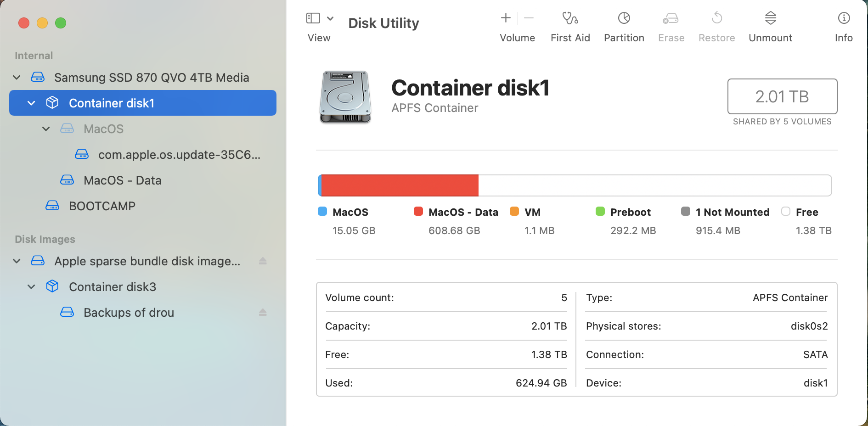Image resolution: width=868 pixels, height=426 pixels.
Task: Collapse the MacOS volume group
Action: tap(46, 129)
